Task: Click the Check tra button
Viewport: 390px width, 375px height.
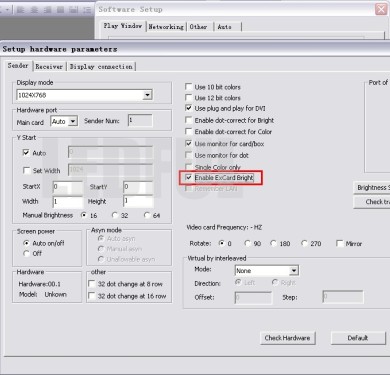Action: click(x=372, y=202)
